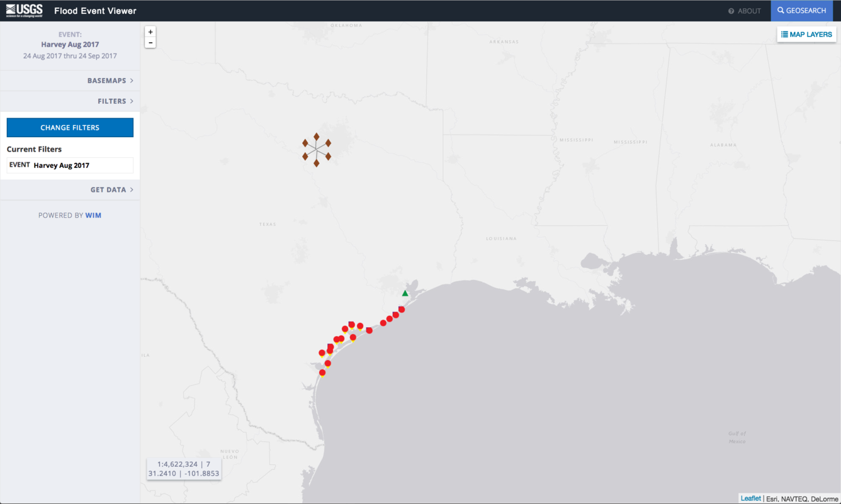Image resolution: width=841 pixels, height=504 pixels.
Task: Pick the lower-left brown diamond marker
Action: (305, 156)
